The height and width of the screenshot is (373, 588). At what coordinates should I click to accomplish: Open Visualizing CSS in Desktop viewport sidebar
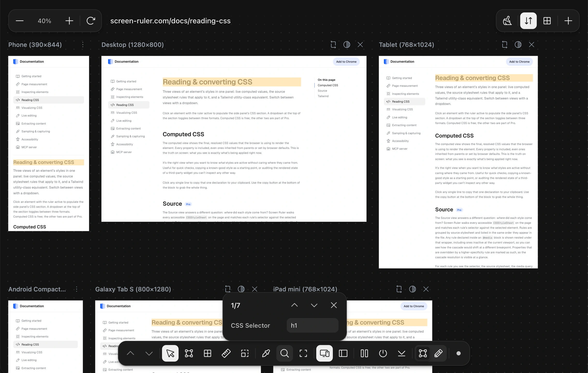point(129,113)
